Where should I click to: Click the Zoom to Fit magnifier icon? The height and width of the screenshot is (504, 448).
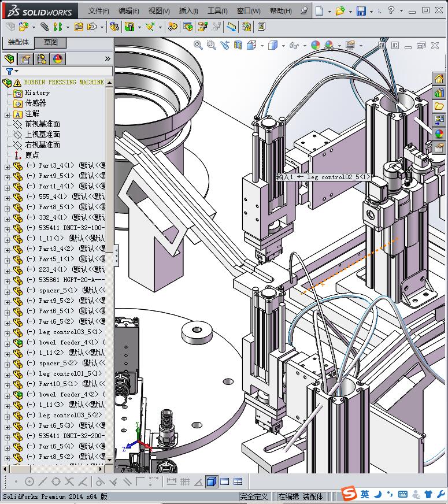click(x=198, y=45)
